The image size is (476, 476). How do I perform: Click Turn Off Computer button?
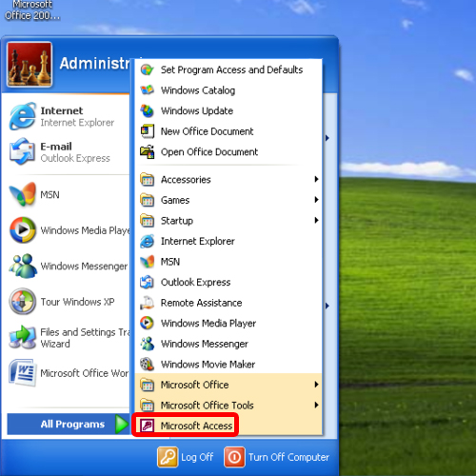click(x=277, y=457)
